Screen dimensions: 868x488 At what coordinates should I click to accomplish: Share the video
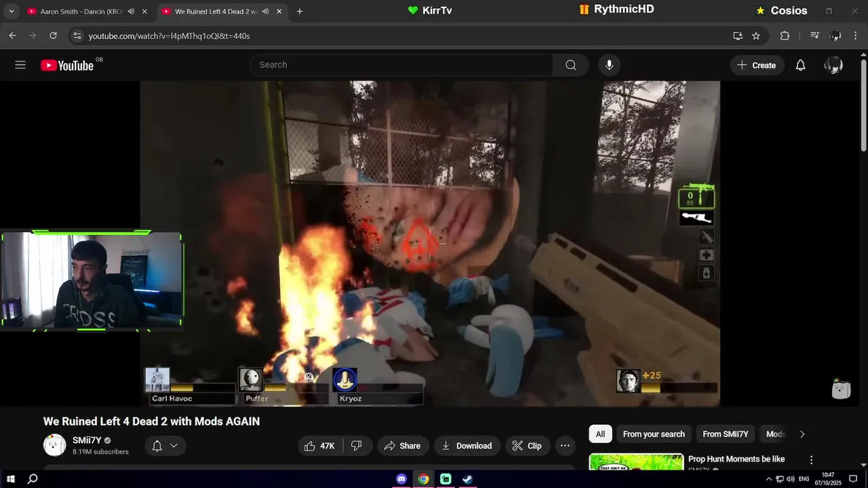[x=402, y=446]
